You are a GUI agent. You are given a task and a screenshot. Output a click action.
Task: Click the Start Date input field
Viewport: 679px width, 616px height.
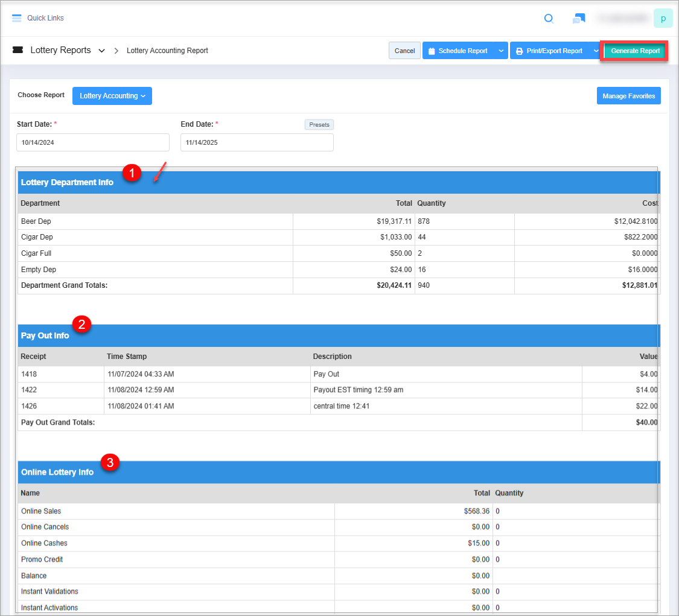(x=93, y=142)
